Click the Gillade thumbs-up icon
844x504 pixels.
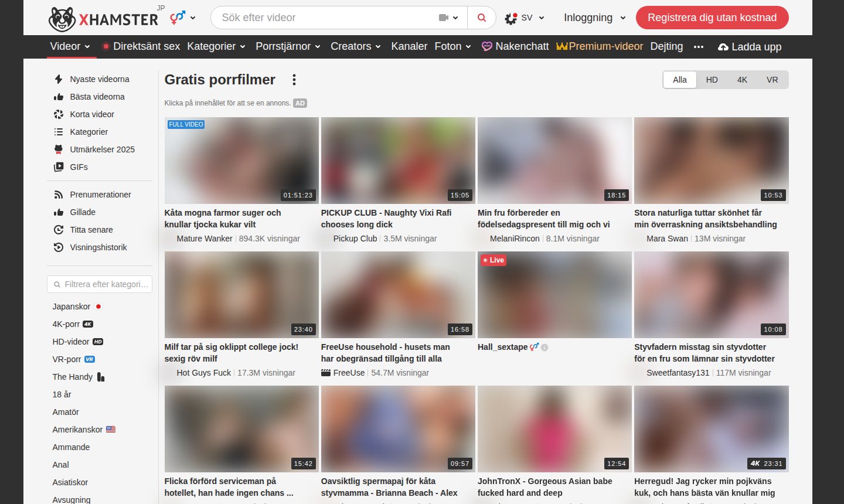click(x=59, y=212)
